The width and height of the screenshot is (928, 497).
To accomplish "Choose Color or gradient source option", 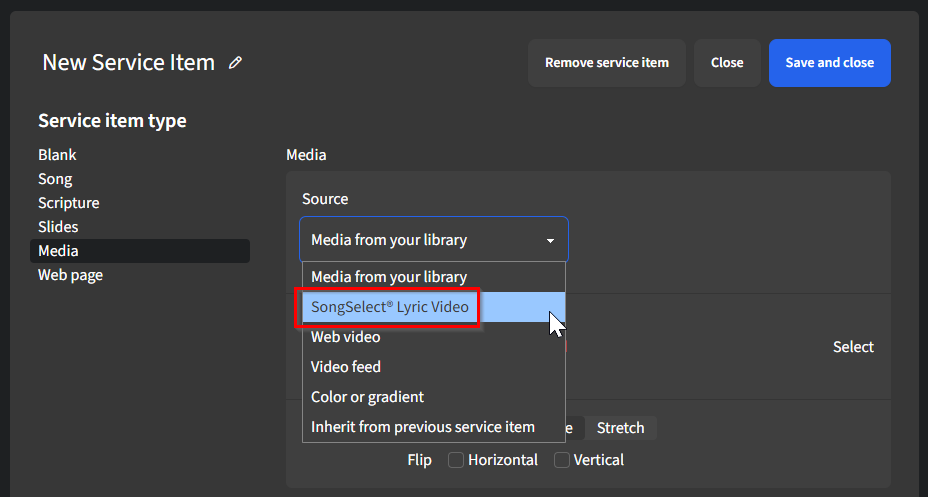I will [434, 397].
